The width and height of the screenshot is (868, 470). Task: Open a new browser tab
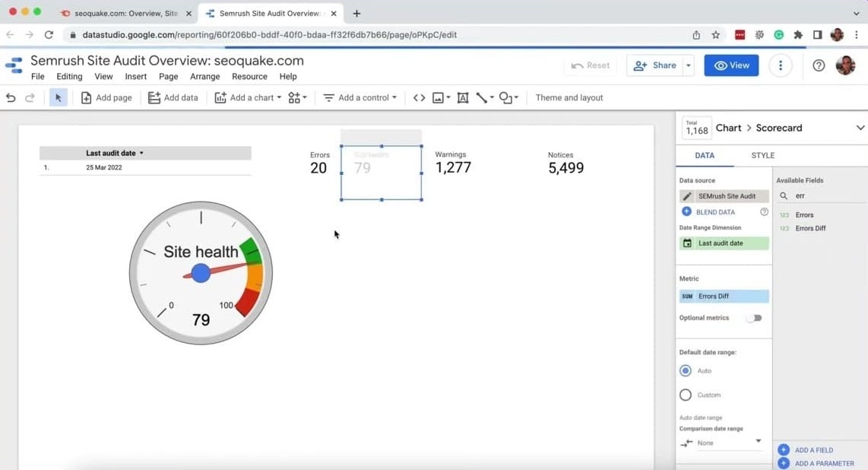tap(356, 13)
